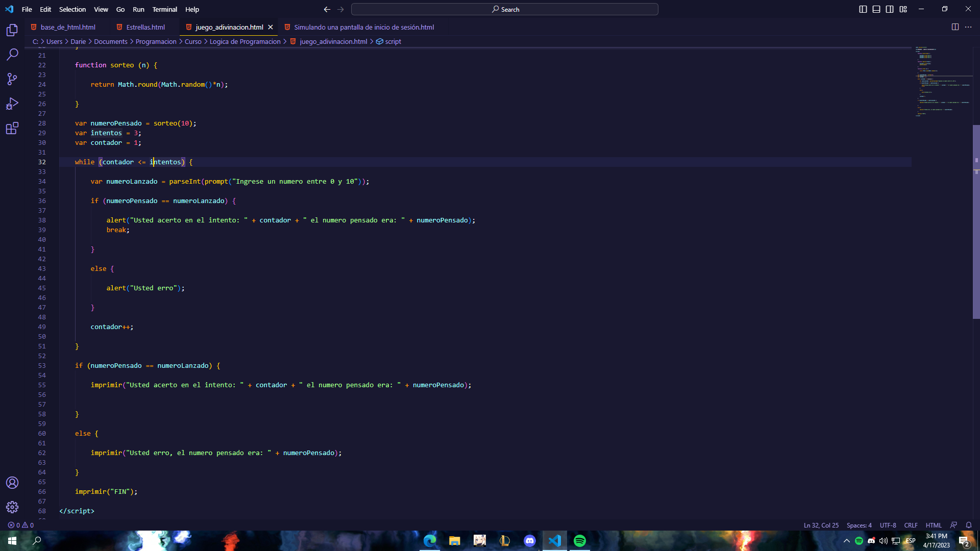Open the Run menu
The height and width of the screenshot is (551, 980).
point(138,9)
